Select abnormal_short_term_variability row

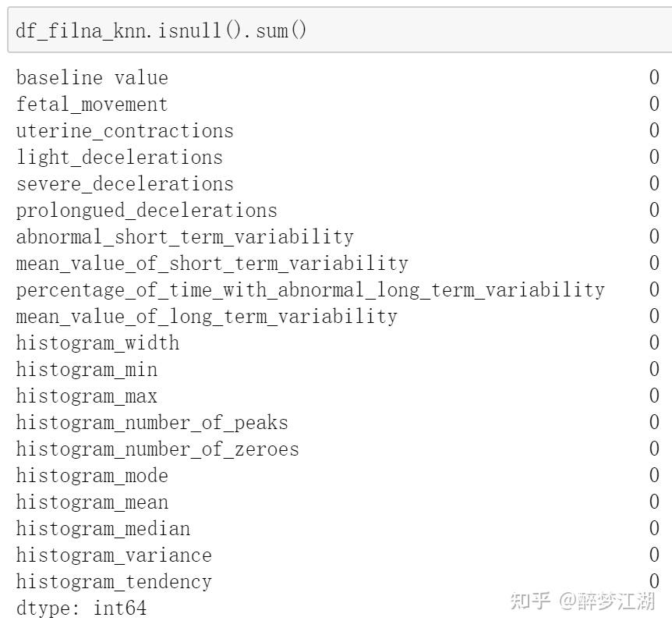tap(338, 237)
